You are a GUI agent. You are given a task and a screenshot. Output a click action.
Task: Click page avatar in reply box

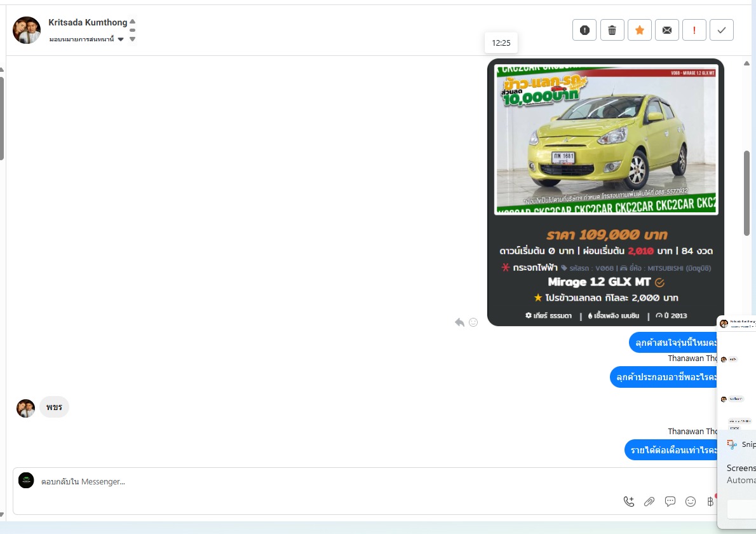pyautogui.click(x=26, y=481)
